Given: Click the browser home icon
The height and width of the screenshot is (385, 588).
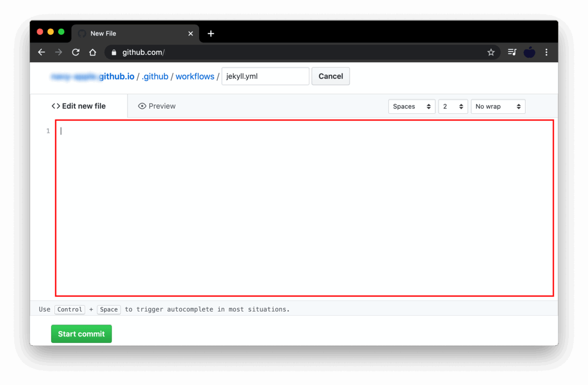Looking at the screenshot, I should 93,52.
